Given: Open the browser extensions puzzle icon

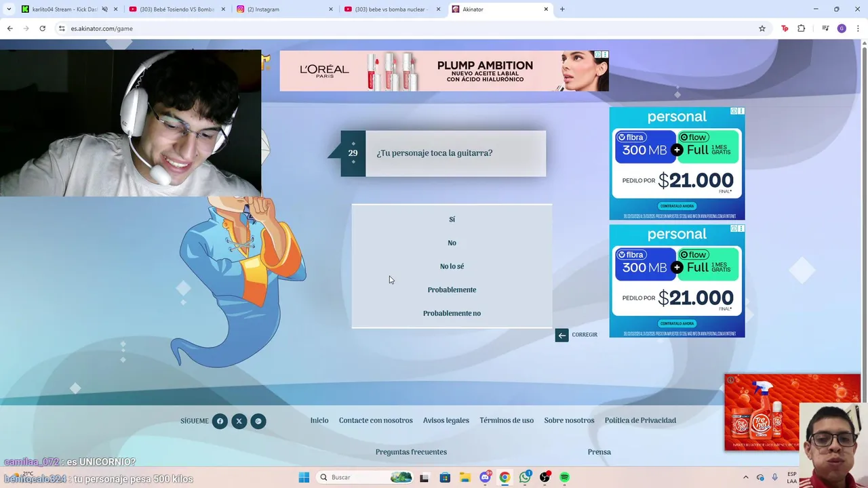Looking at the screenshot, I should tap(802, 28).
